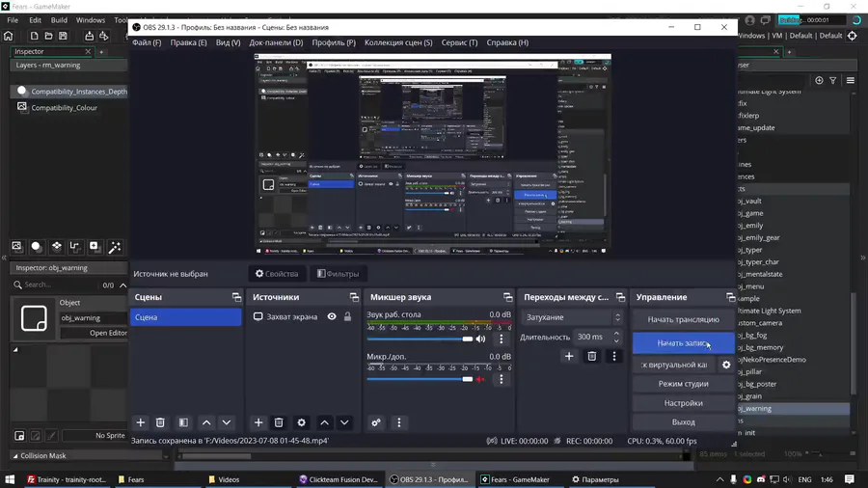
Task: Open scene filters icon in Сцены panel
Action: 183,422
